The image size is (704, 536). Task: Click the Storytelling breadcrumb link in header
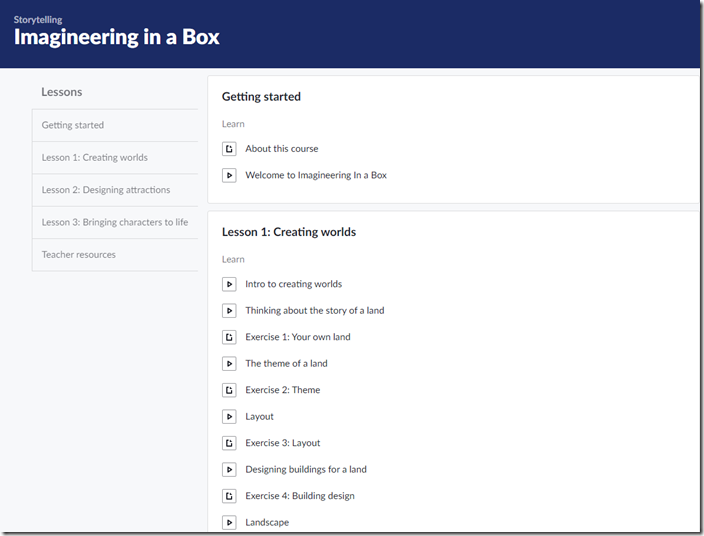point(38,20)
